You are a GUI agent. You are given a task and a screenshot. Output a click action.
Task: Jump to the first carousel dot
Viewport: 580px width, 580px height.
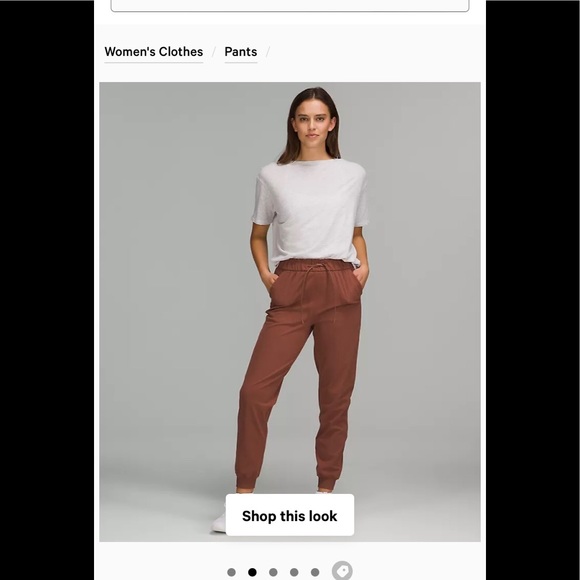point(231,572)
